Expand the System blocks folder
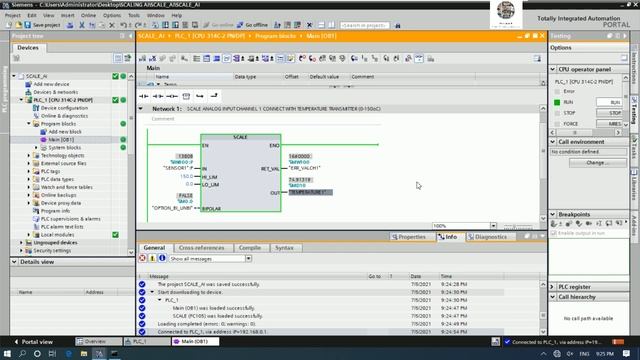The height and width of the screenshot is (360, 640). [36, 148]
